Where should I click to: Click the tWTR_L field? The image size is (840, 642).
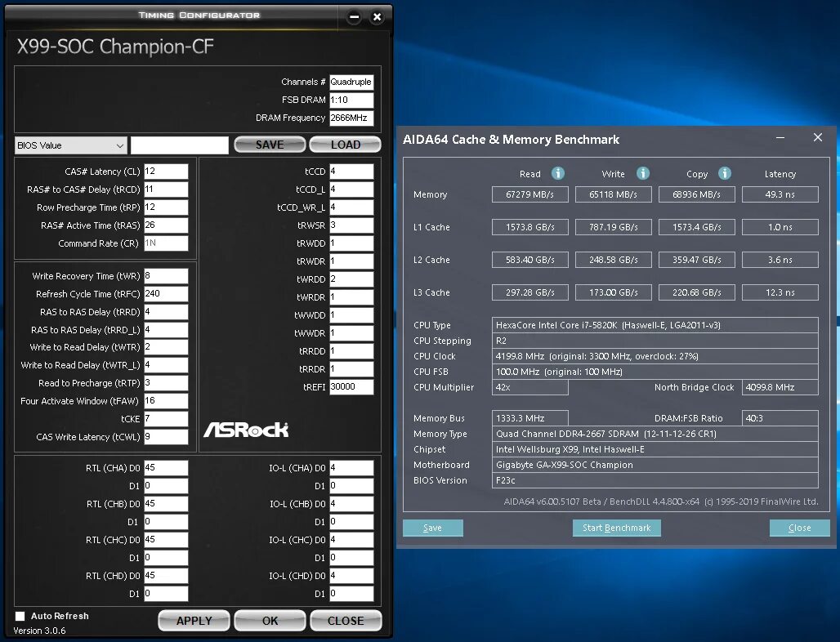[x=166, y=365]
